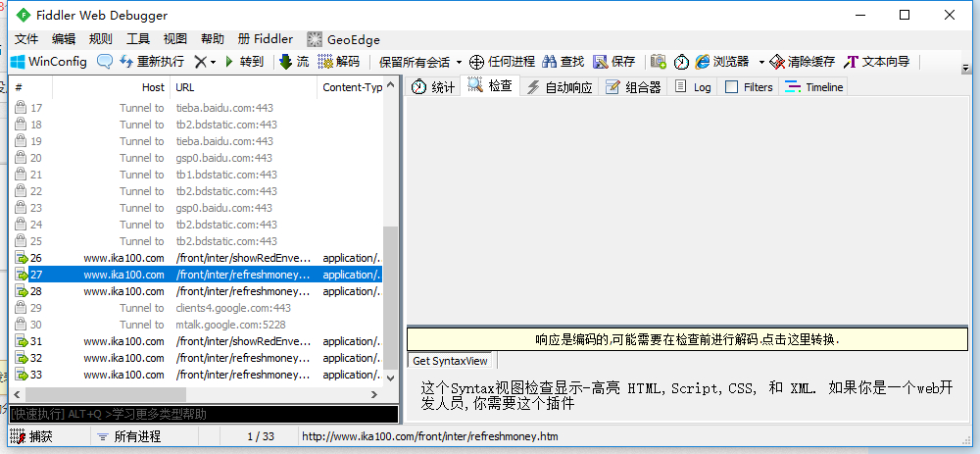
Task: Click the refreshmoney.htm URL in status bar
Action: click(x=430, y=436)
